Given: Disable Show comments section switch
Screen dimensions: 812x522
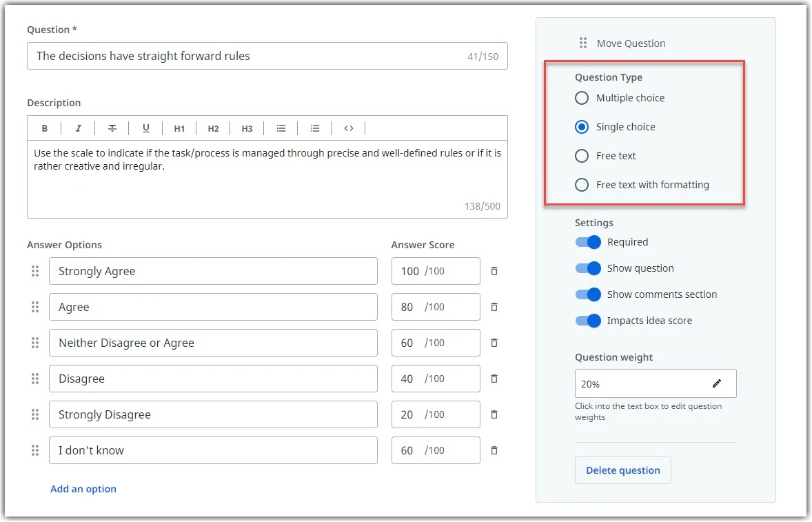Looking at the screenshot, I should (x=588, y=294).
